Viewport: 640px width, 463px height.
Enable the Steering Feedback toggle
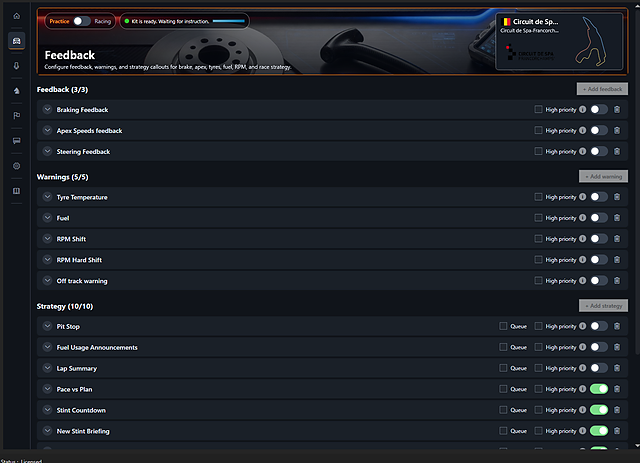[x=599, y=151]
